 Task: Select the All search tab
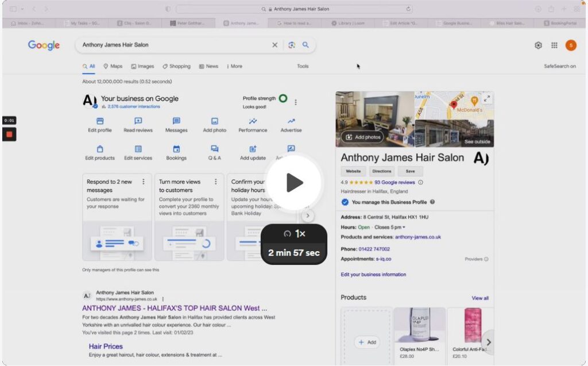click(x=89, y=67)
